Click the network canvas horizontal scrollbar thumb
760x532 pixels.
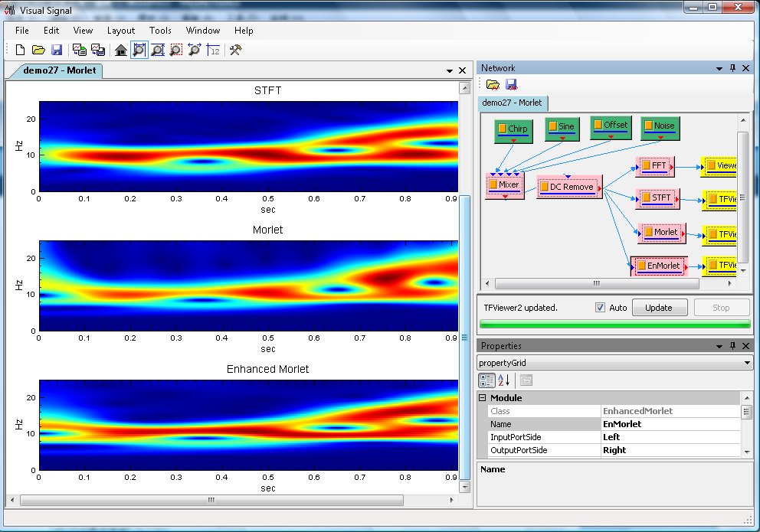click(x=597, y=284)
